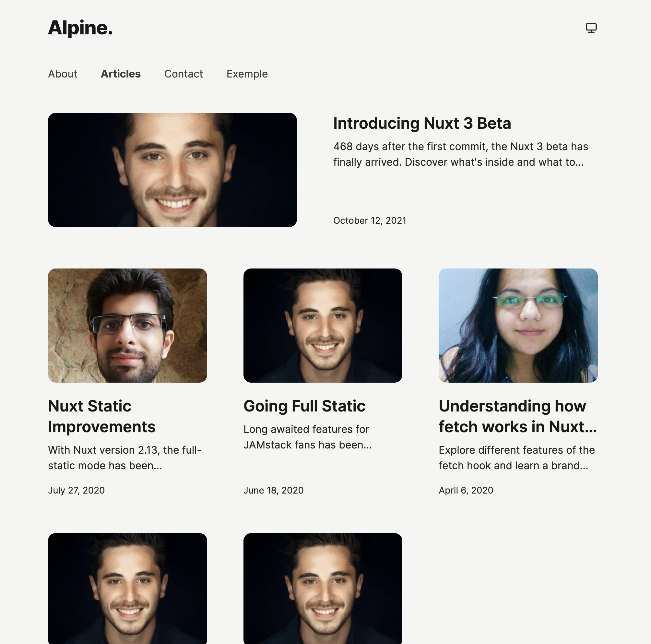The width and height of the screenshot is (651, 644).
Task: Open the Introducing Nuxt 3 Beta cover image
Action: pyautogui.click(x=172, y=170)
